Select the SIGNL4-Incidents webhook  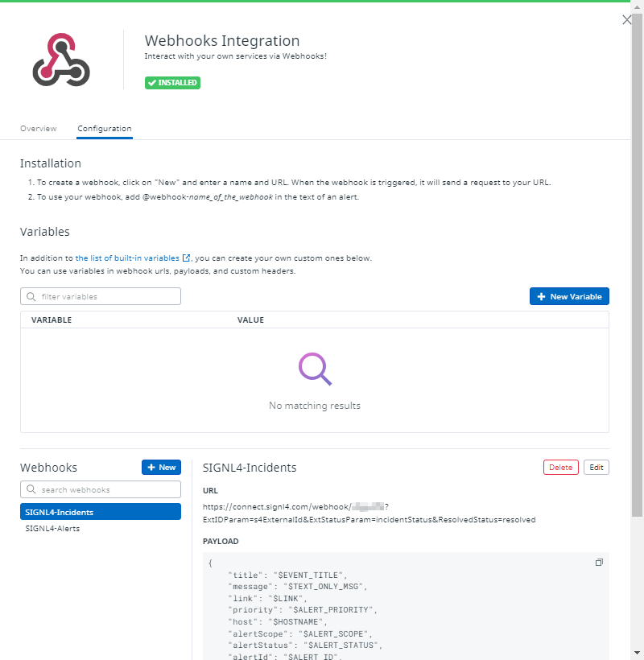point(101,512)
